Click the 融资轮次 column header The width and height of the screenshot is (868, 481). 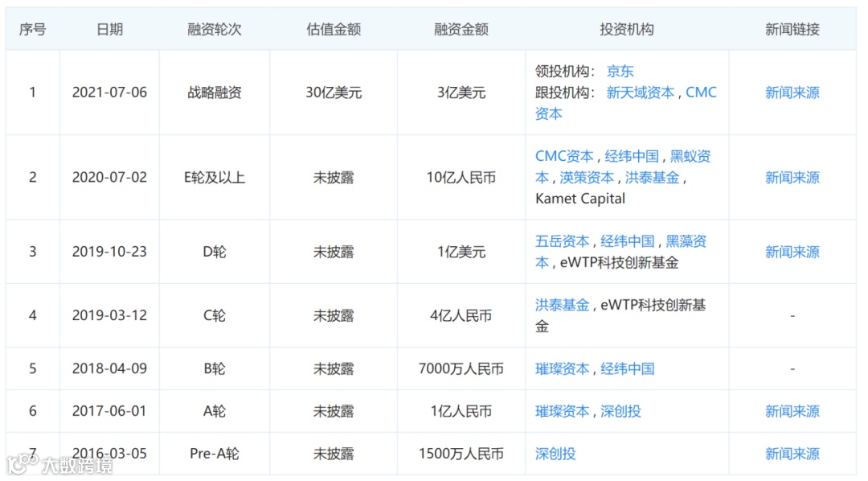click(215, 30)
